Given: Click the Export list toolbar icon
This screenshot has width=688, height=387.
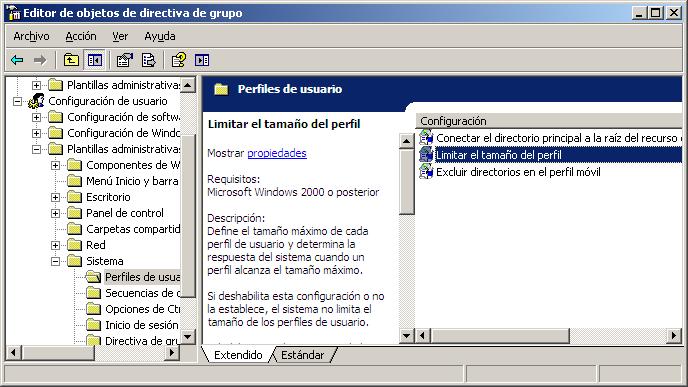Looking at the screenshot, I should [148, 60].
